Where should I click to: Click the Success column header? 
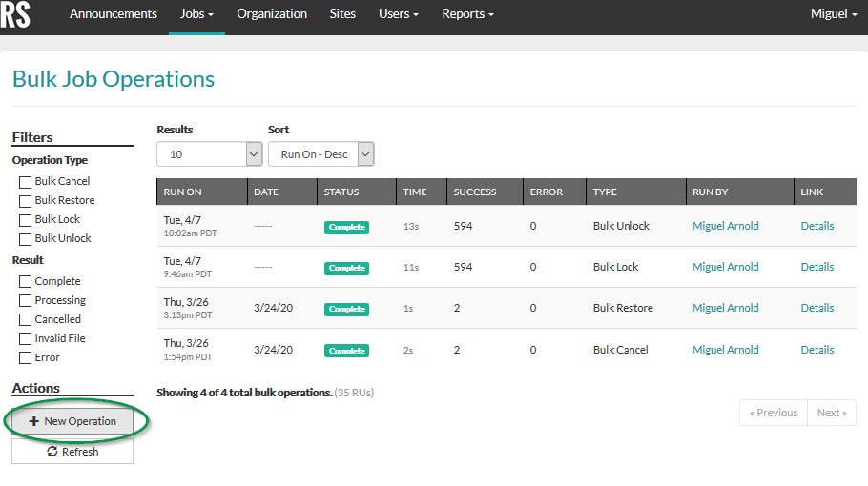(485, 192)
